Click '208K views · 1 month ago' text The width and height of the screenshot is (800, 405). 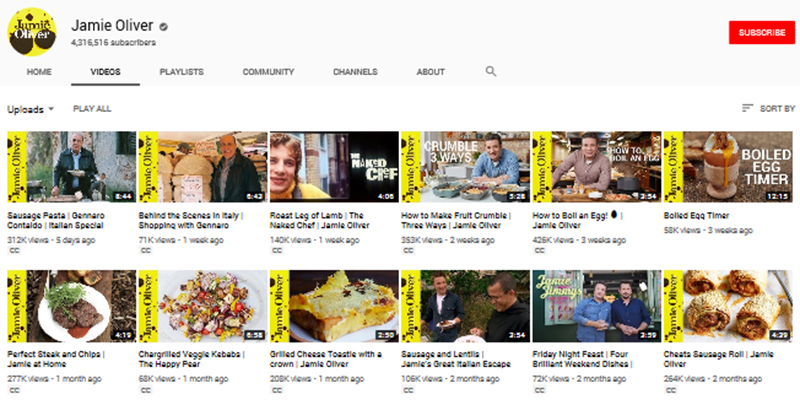317,379
